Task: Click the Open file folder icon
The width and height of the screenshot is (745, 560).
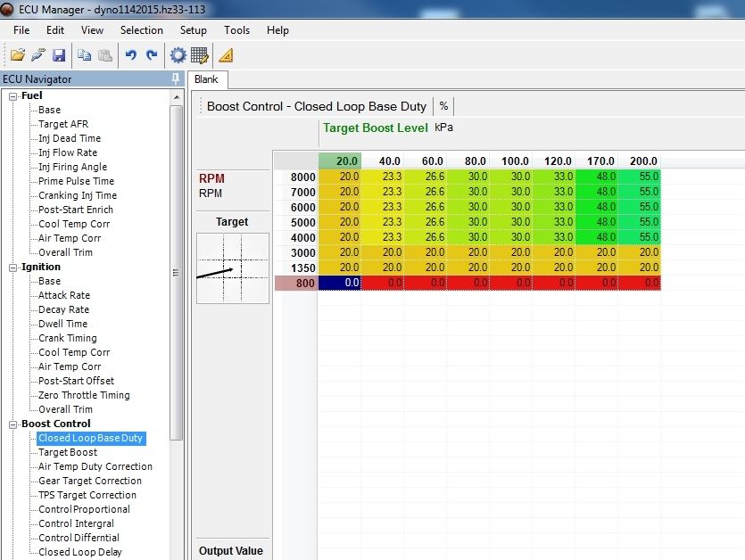Action: tap(17, 55)
